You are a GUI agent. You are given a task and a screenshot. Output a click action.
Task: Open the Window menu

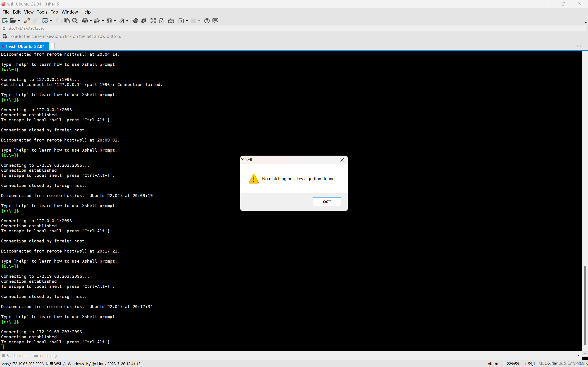coord(70,12)
